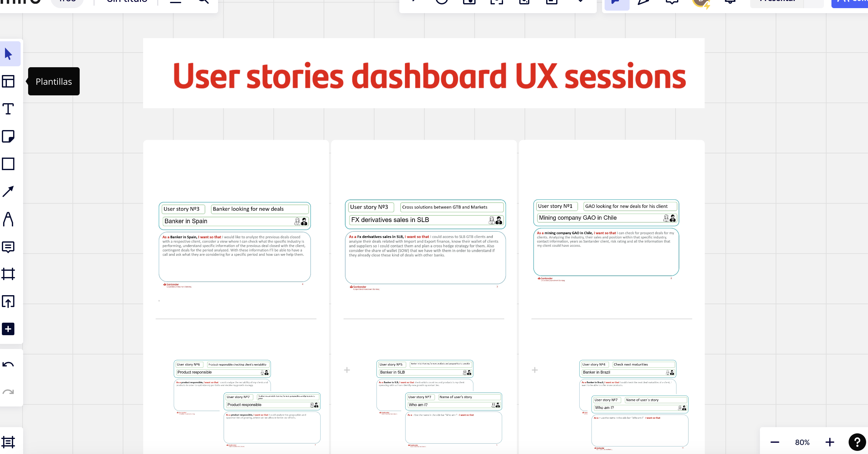Choose the Comment tool

[x=8, y=247]
